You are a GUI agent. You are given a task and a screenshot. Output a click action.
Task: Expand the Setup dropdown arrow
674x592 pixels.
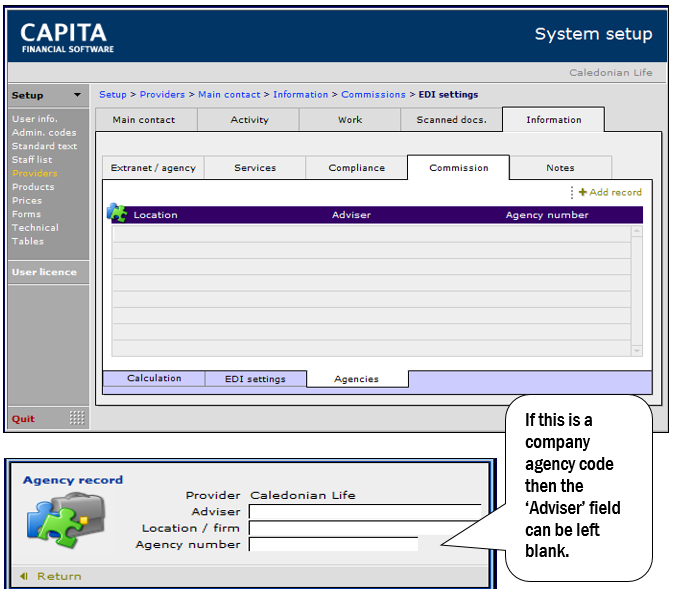coord(77,95)
